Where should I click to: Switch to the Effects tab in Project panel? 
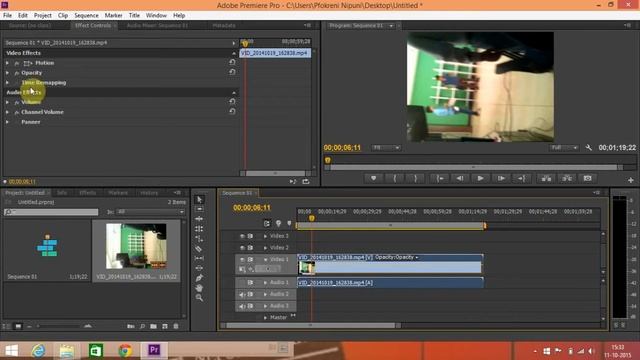[87, 193]
